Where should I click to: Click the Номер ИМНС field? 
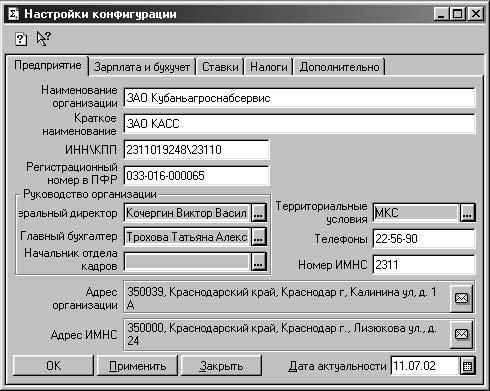pos(423,264)
